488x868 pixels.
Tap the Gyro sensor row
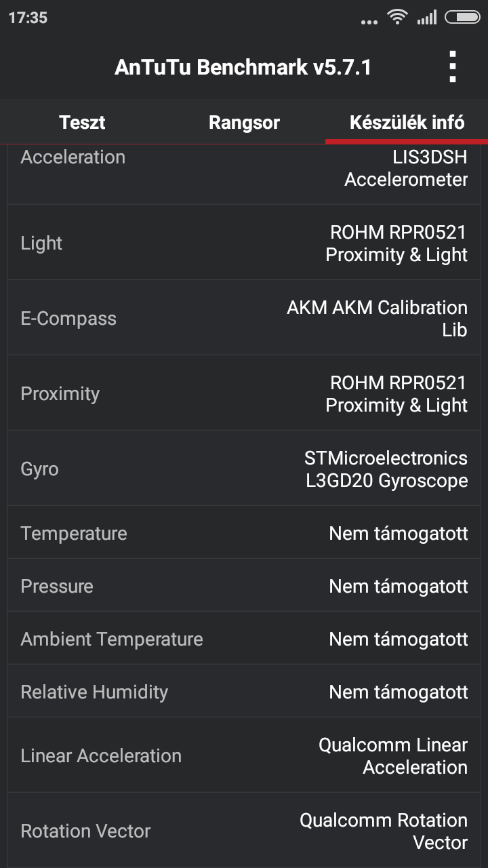[x=244, y=469]
